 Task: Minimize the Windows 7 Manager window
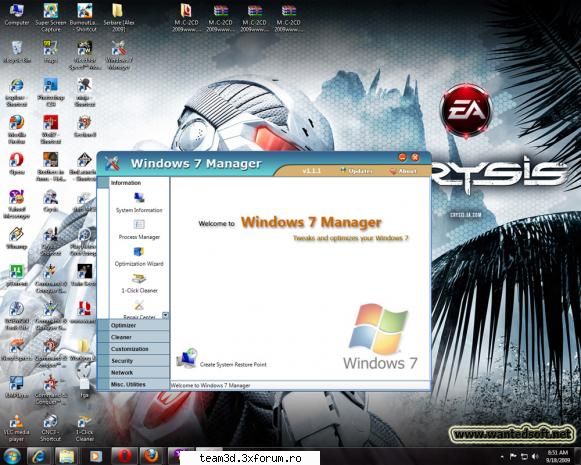[x=402, y=157]
